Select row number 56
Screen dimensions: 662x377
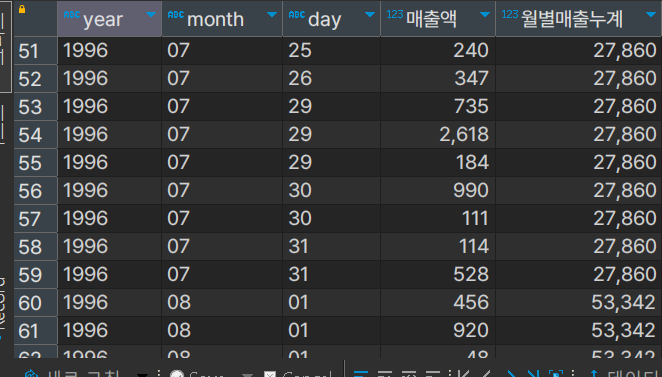click(x=35, y=190)
